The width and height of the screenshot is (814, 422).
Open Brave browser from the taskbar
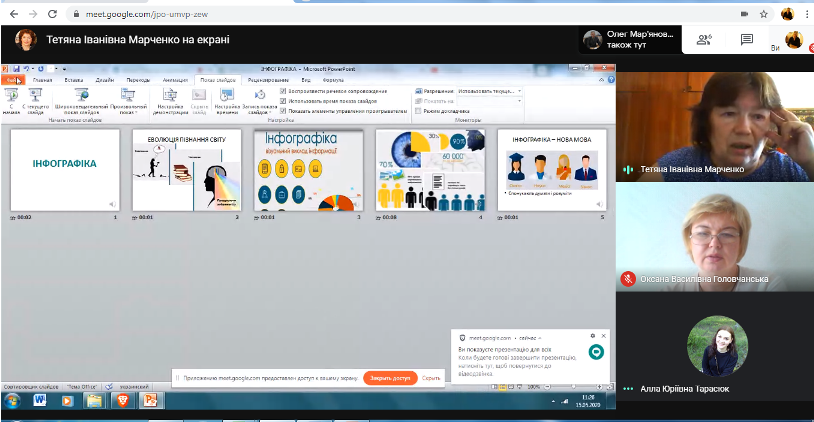tap(123, 400)
